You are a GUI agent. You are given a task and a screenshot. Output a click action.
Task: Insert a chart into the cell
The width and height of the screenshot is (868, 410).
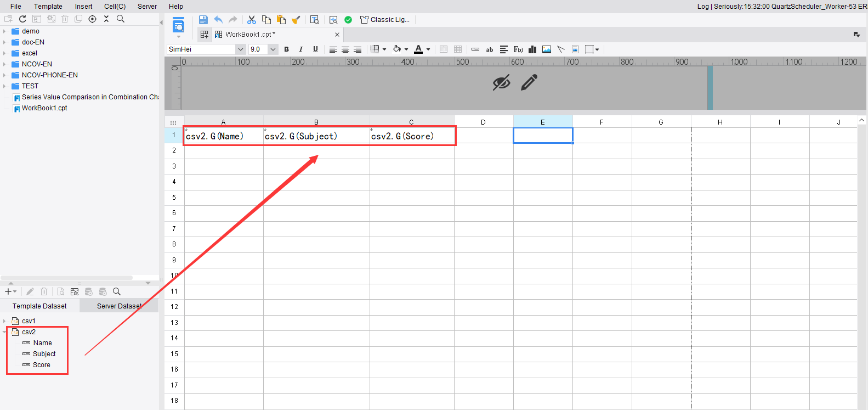pos(532,49)
